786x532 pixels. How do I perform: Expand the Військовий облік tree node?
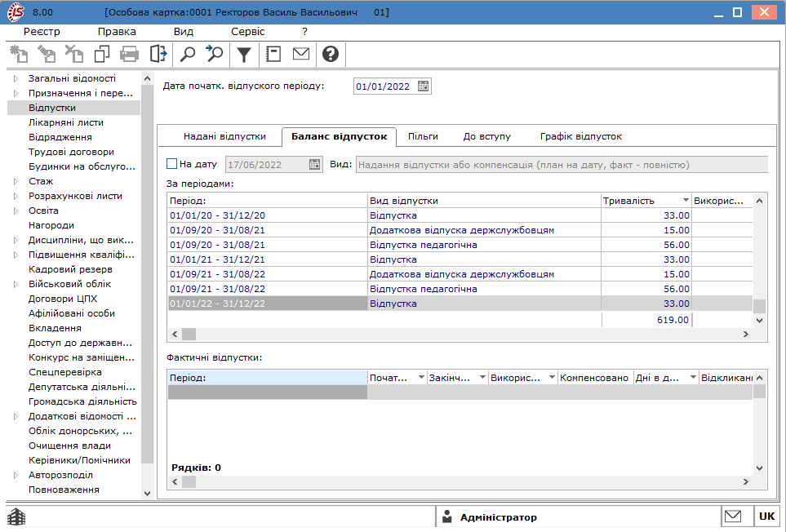(16, 284)
